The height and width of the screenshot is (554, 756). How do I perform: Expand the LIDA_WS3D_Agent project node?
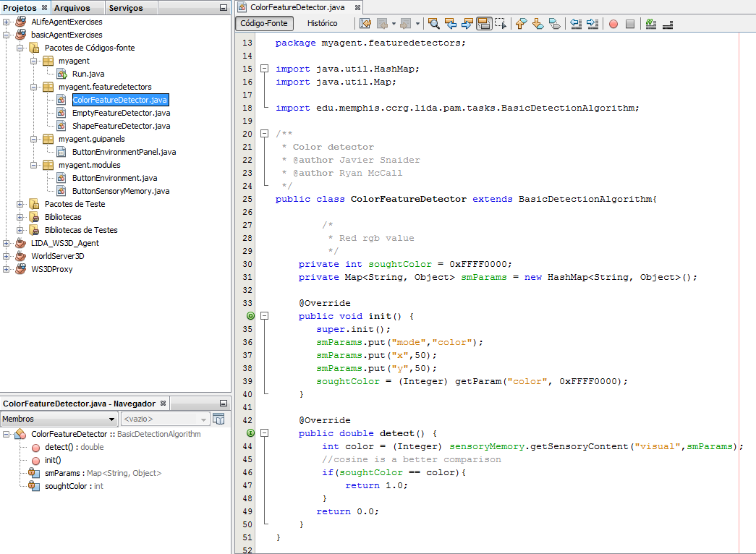point(7,243)
